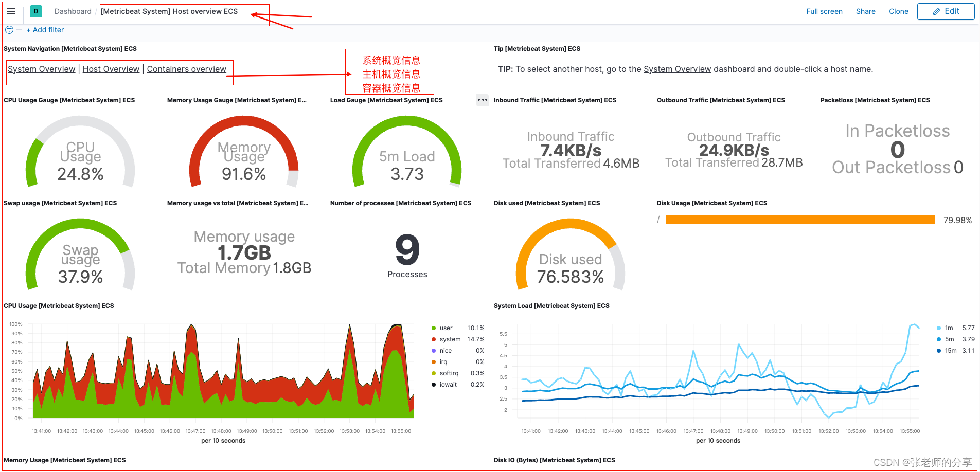The image size is (980, 472).
Task: Click the CPU usage area chart
Action: (x=223, y=371)
